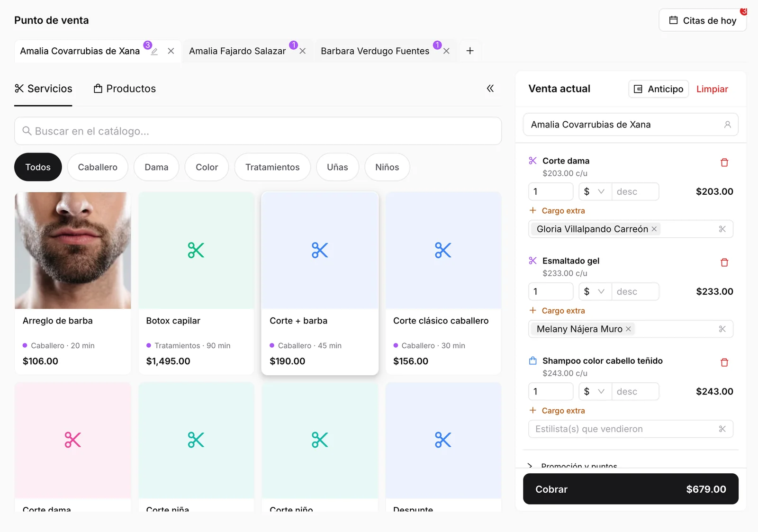Switch to the Productos tab
The width and height of the screenshot is (758, 532).
click(125, 89)
